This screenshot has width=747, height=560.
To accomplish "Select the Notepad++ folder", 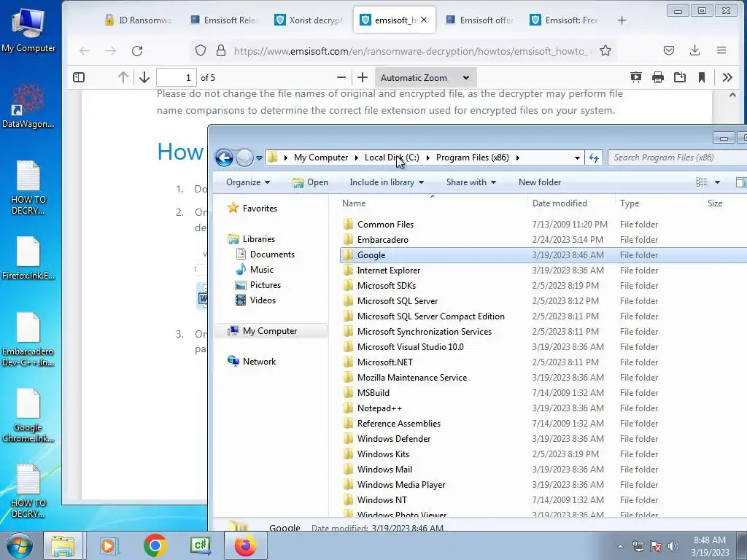I will 379,408.
